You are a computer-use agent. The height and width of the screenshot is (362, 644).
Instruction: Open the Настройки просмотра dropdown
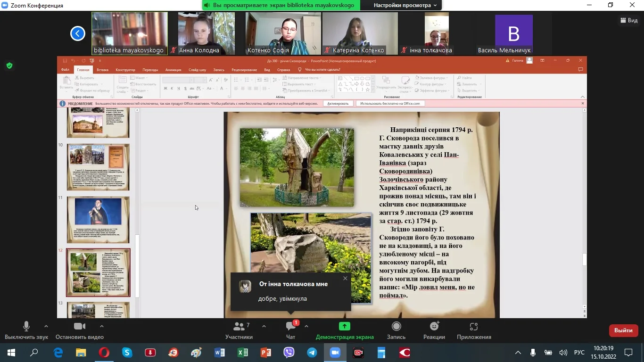(x=405, y=5)
